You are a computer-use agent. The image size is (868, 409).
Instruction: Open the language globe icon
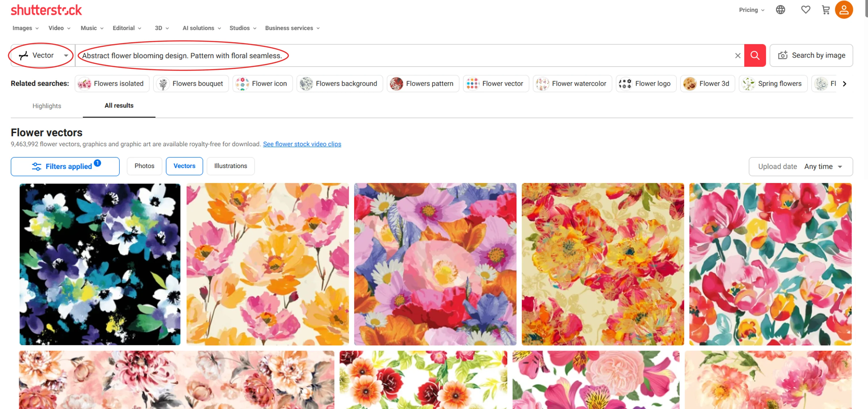[x=781, y=10]
